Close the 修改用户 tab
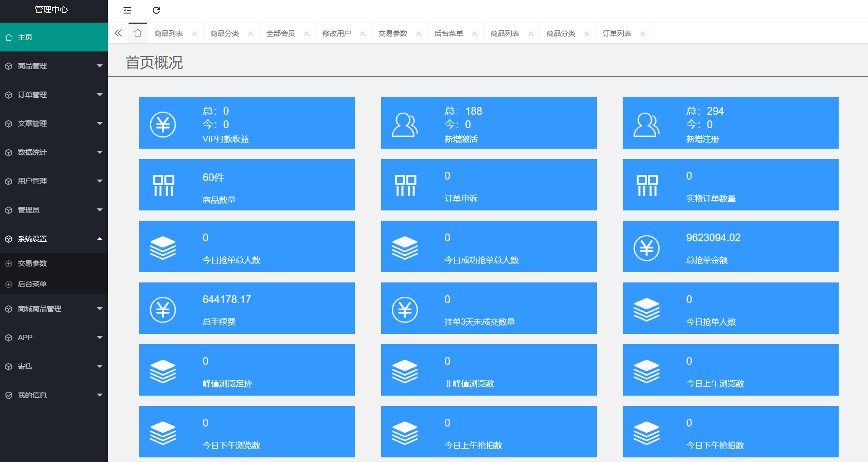 coord(363,34)
